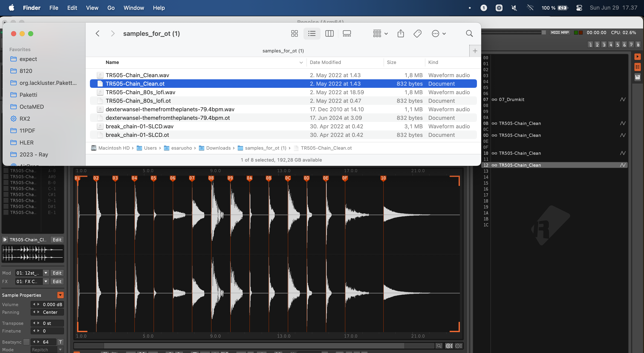Switch Finder to column view
The width and height of the screenshot is (644, 353).
329,33
